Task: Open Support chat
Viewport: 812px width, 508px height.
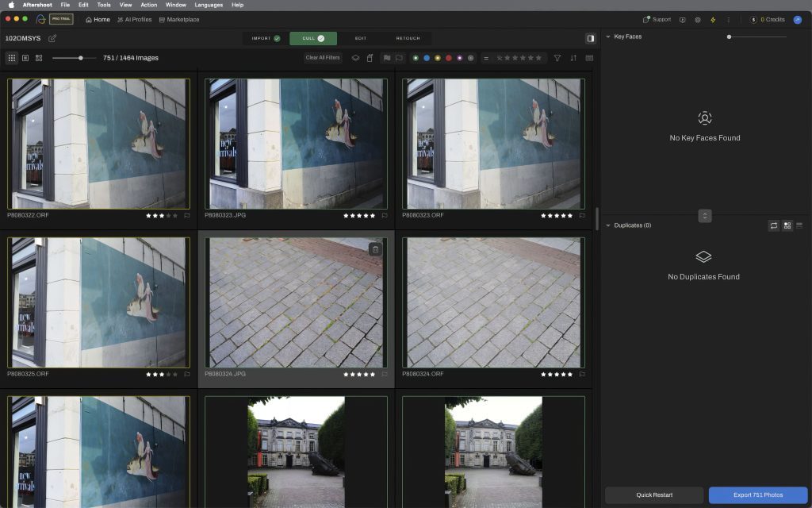Action: pyautogui.click(x=657, y=20)
